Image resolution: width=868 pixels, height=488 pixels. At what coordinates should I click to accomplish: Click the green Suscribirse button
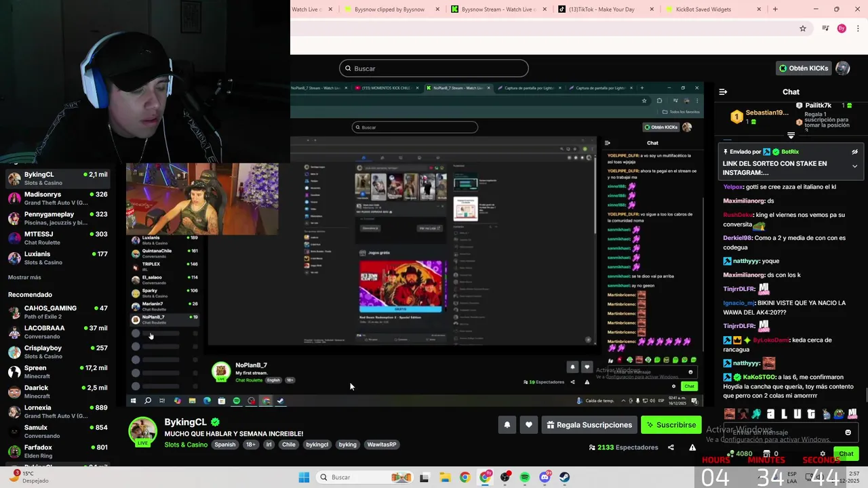671,425
